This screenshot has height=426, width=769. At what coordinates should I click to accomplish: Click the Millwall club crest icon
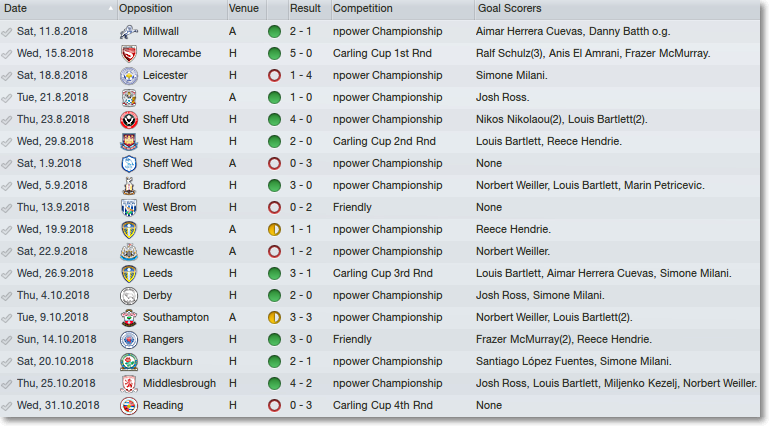click(x=129, y=32)
